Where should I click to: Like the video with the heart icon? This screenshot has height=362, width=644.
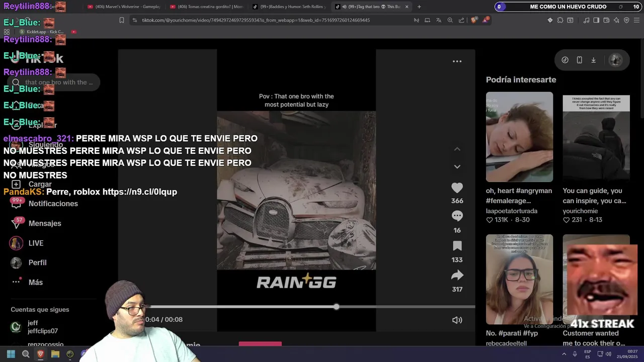click(457, 188)
